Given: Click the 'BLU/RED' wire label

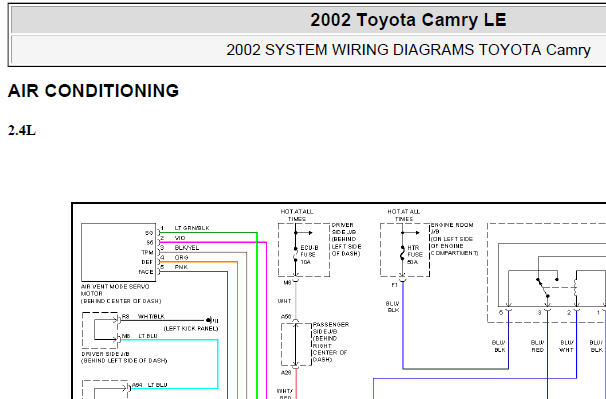Looking at the screenshot, I should coord(538,346).
